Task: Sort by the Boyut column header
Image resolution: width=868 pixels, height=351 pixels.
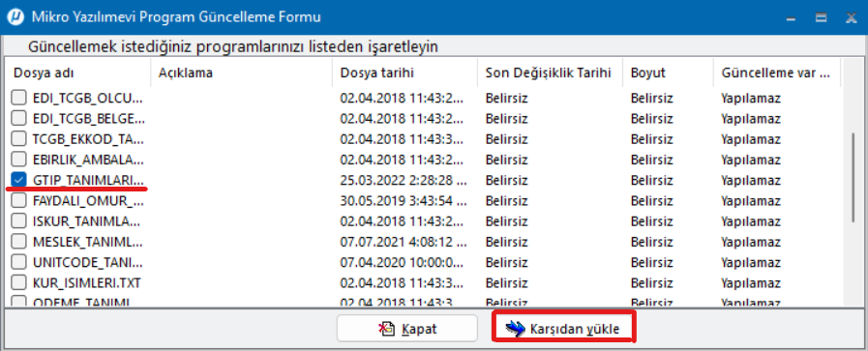Action: point(668,73)
